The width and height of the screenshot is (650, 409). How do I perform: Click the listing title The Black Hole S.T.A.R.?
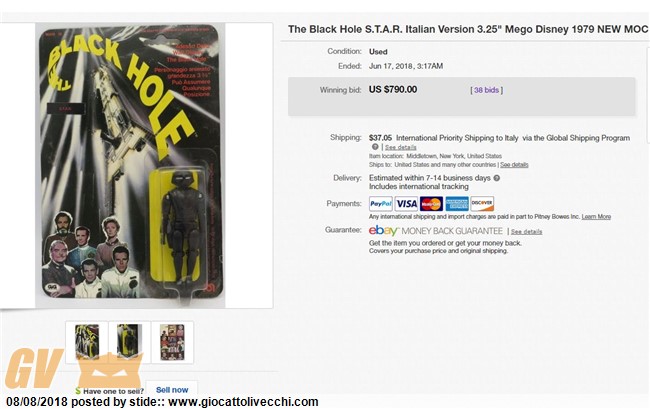pyautogui.click(x=468, y=29)
